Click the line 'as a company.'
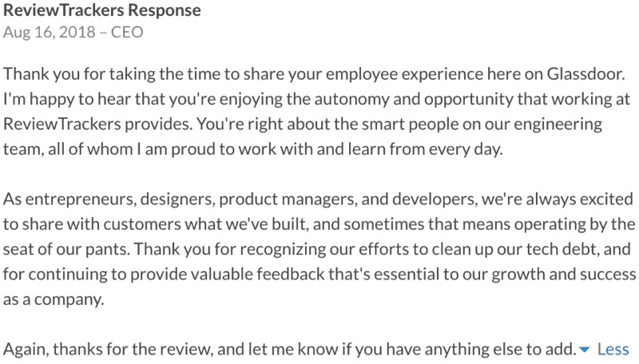This screenshot has width=639, height=364. coord(54,299)
